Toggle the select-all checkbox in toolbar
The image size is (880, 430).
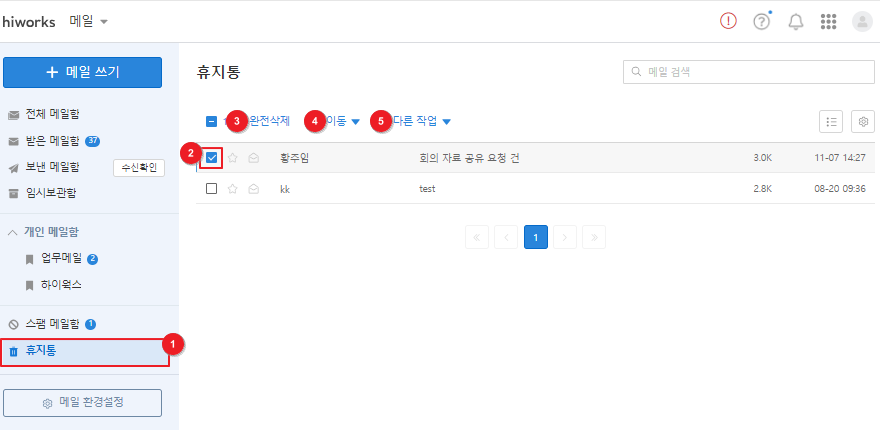click(212, 121)
